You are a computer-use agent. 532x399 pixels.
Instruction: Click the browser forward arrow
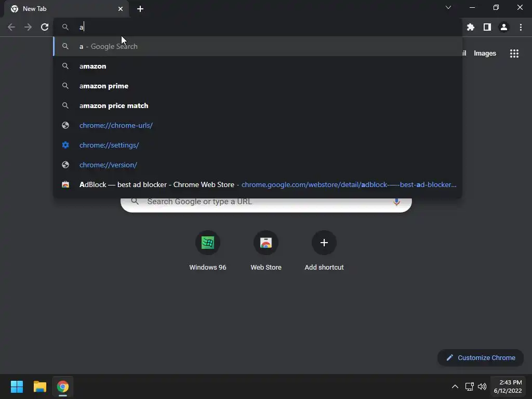pyautogui.click(x=28, y=27)
